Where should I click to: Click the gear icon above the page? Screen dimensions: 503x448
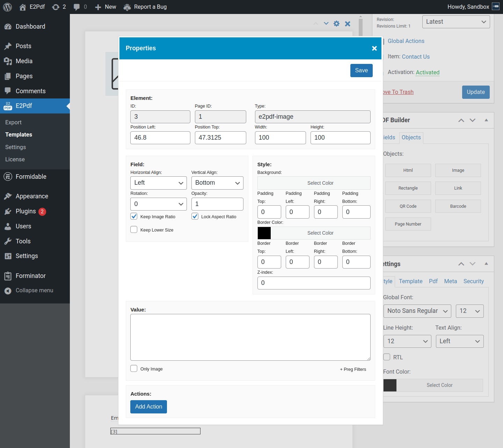point(336,24)
